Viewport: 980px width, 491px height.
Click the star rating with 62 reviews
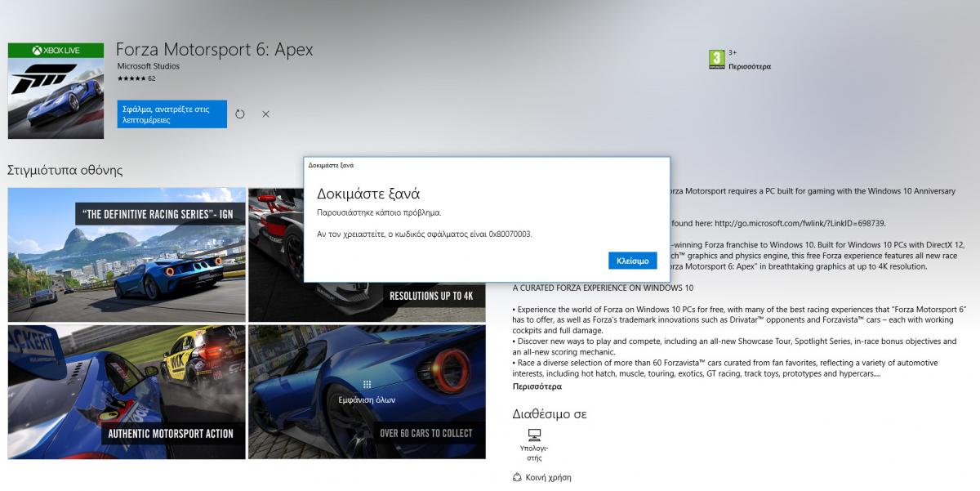tap(136, 78)
